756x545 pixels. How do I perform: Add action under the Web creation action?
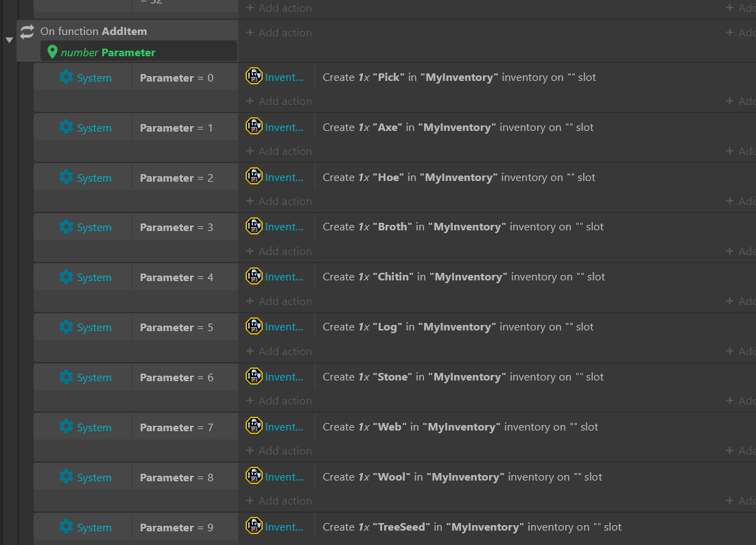[x=279, y=451]
